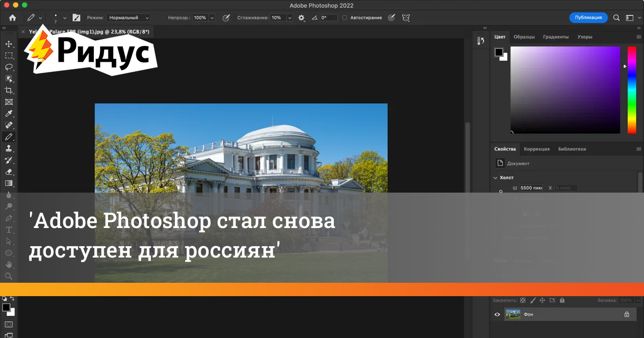
Task: Collapse the Холст section
Action: pos(495,178)
